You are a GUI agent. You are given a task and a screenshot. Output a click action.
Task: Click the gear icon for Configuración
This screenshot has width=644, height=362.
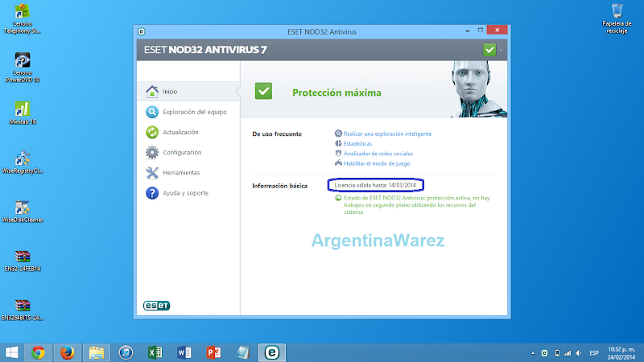point(152,152)
